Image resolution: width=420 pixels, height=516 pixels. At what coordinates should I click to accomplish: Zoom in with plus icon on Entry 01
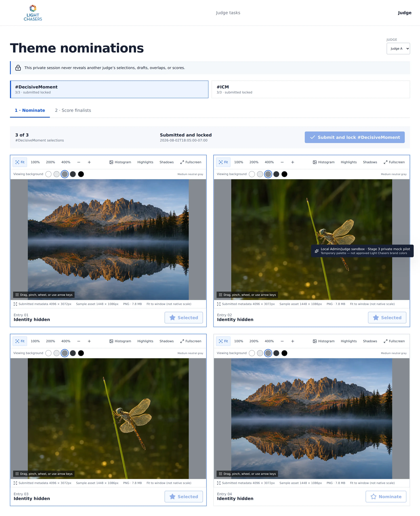[x=89, y=162]
